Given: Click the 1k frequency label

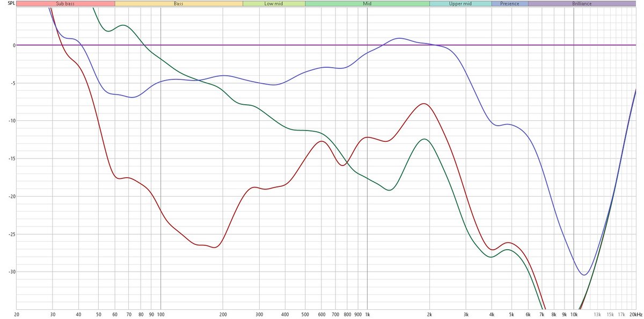Looking at the screenshot, I should 367,315.
